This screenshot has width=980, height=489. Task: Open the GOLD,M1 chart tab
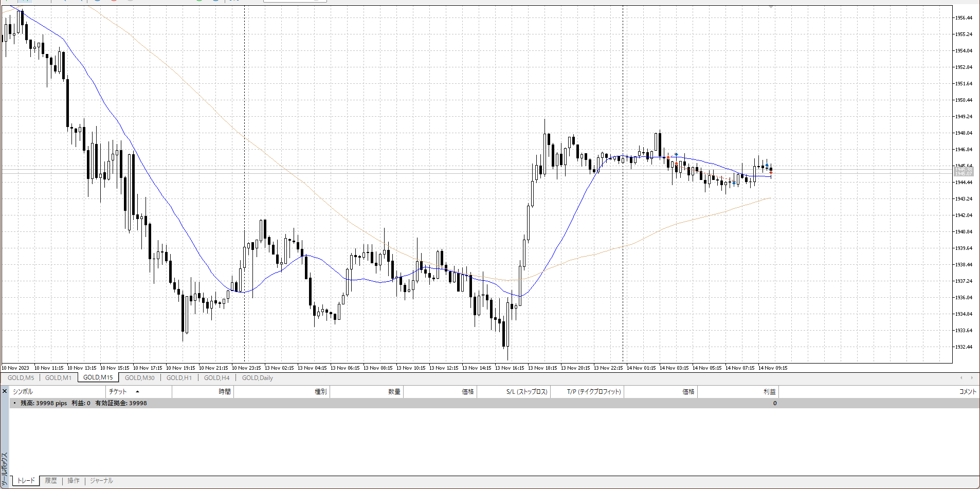click(x=58, y=378)
